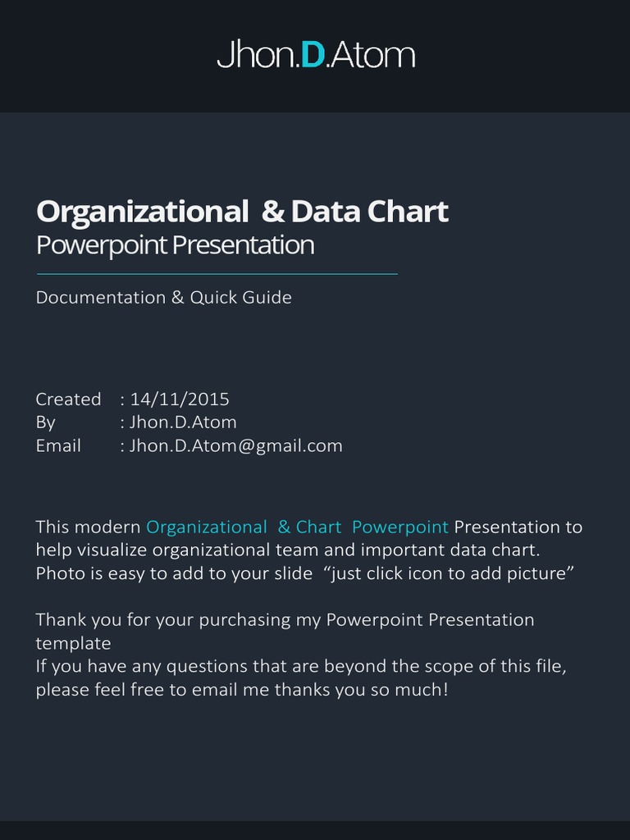Click the "Documentation & Quick Guide" text

(163, 297)
